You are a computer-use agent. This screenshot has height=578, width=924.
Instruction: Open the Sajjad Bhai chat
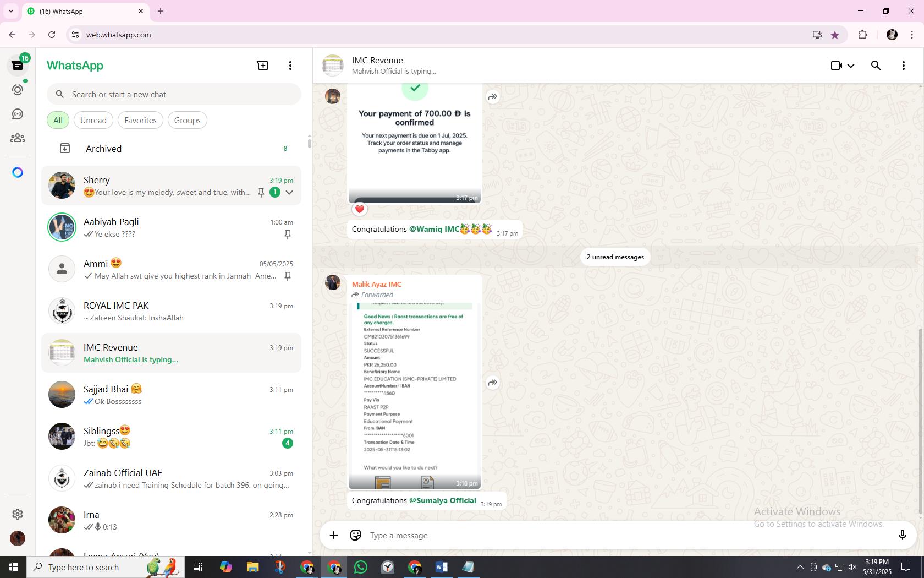coord(171,395)
